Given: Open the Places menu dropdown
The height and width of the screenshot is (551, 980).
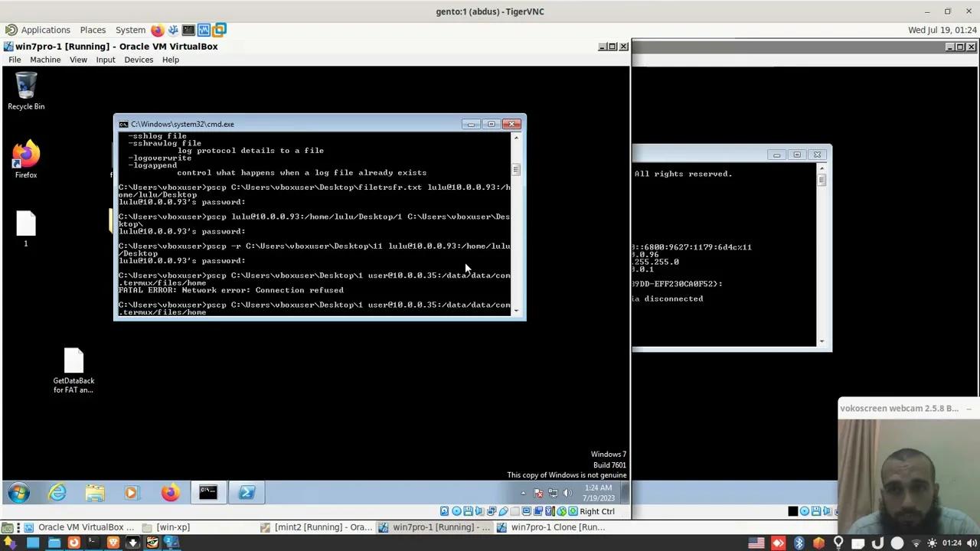Looking at the screenshot, I should pos(93,30).
